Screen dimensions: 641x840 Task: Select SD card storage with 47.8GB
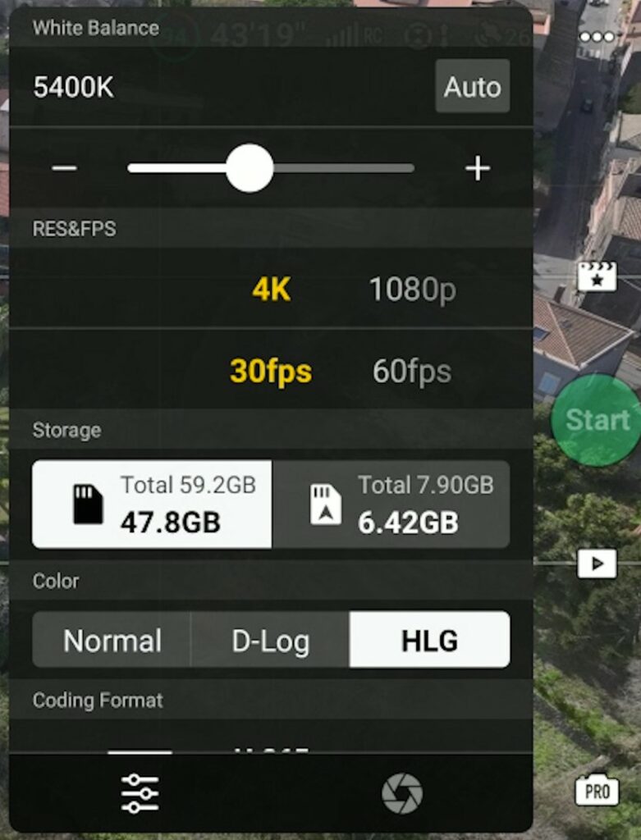click(152, 504)
